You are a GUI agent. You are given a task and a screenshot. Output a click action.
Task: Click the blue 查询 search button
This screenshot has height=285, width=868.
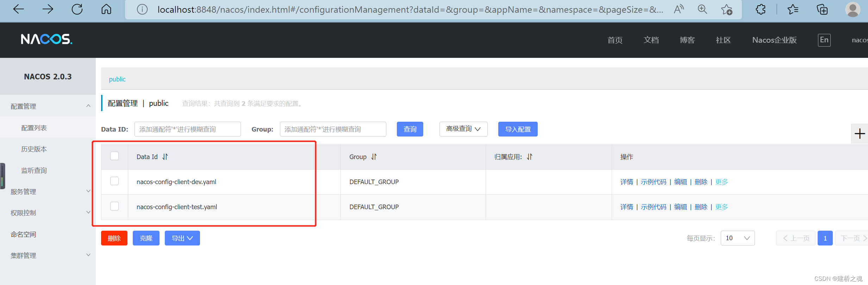point(410,129)
